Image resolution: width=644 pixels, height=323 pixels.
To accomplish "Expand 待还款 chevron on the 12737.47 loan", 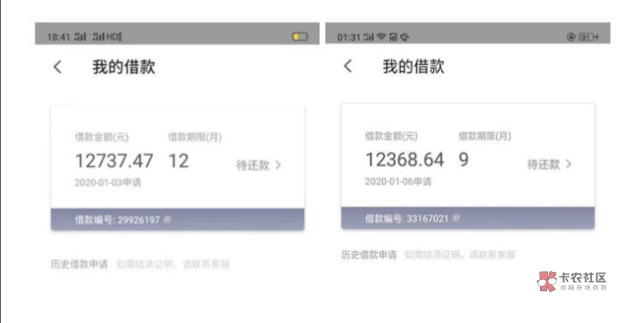I will tap(278, 166).
